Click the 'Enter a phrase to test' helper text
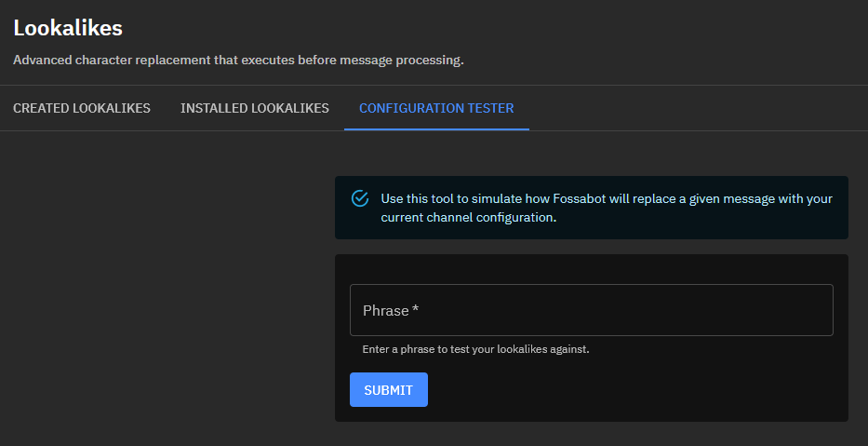 475,349
